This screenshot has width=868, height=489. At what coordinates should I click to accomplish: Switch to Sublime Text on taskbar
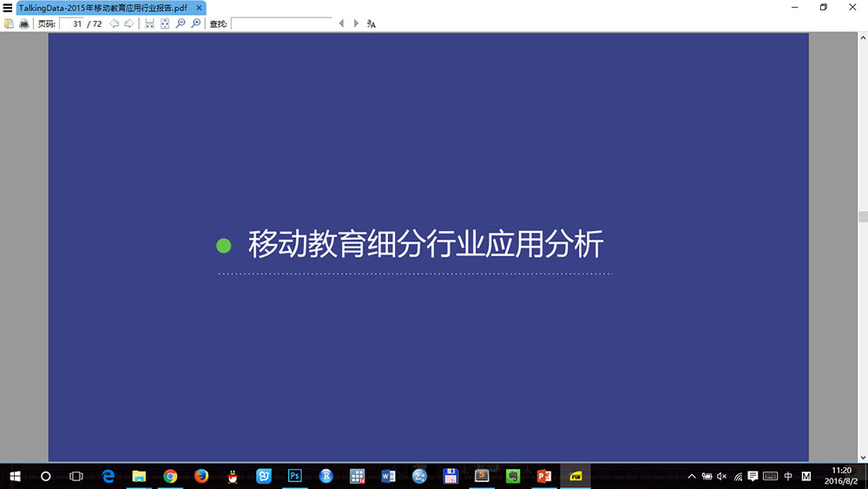(x=482, y=476)
